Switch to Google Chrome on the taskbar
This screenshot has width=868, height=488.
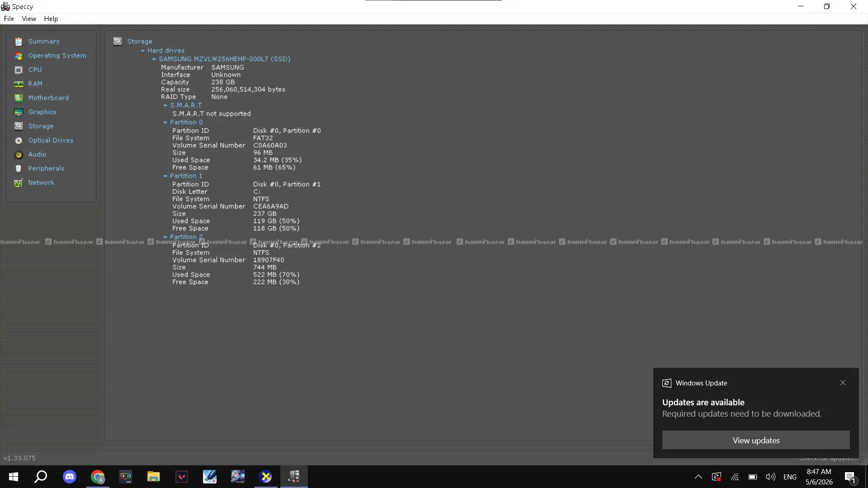pyautogui.click(x=98, y=477)
